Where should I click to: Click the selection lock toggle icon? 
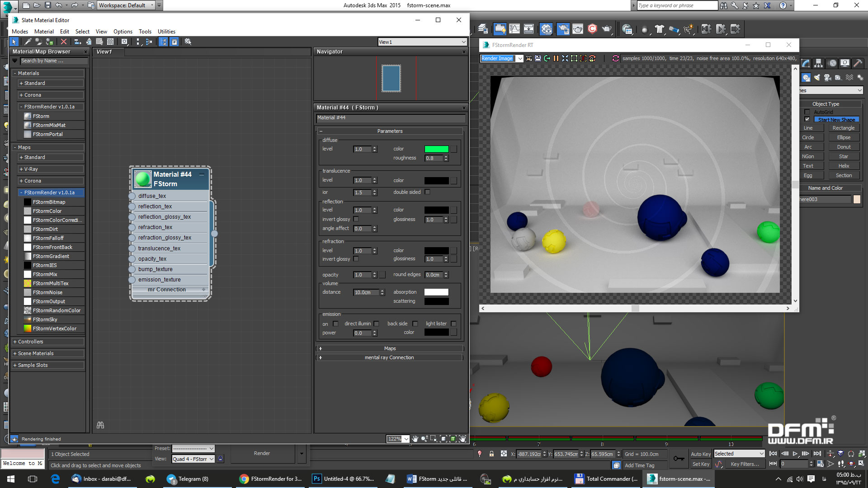click(491, 454)
